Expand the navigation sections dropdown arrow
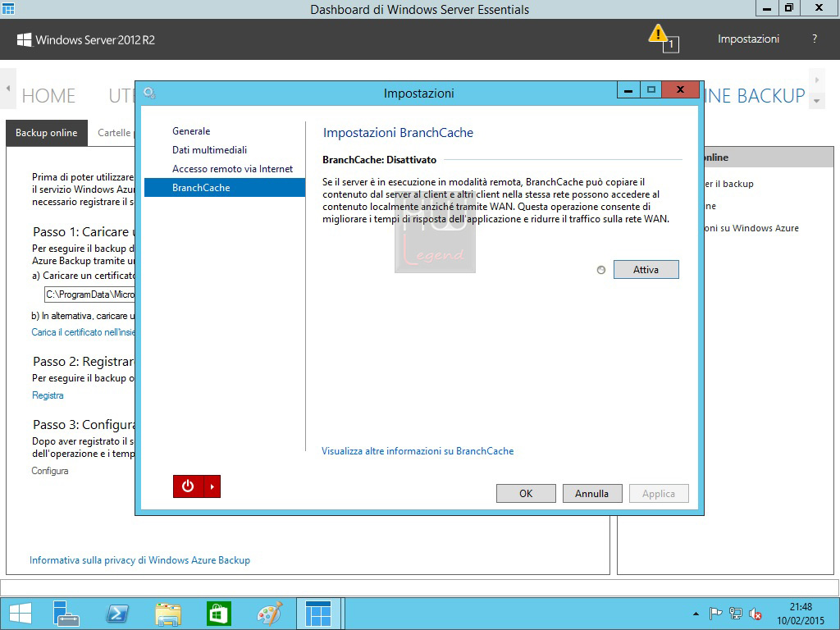Viewport: 840px width, 630px height. (816, 101)
